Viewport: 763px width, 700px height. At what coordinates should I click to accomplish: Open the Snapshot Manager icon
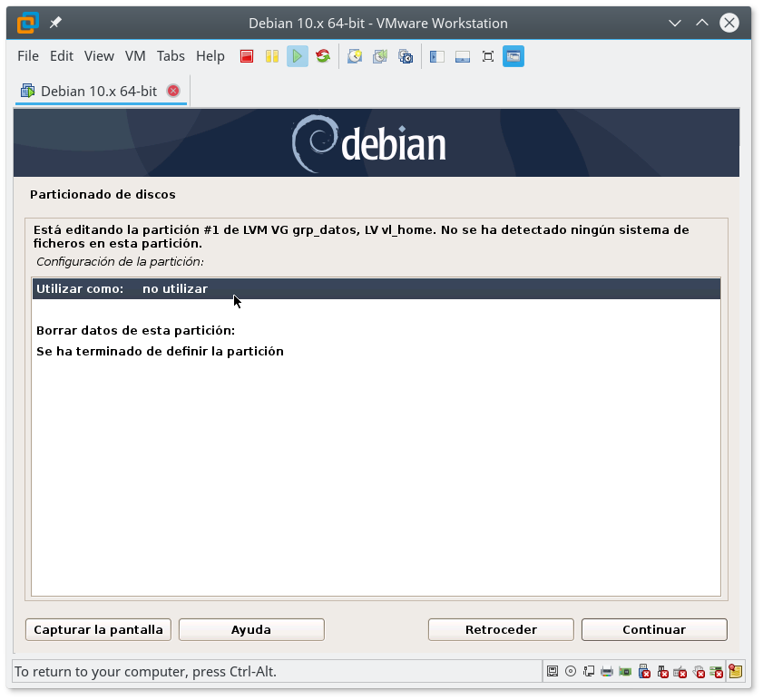click(406, 56)
